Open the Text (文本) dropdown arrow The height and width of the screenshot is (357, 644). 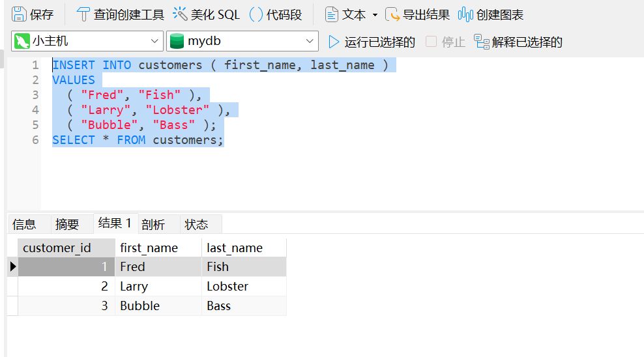(x=375, y=15)
